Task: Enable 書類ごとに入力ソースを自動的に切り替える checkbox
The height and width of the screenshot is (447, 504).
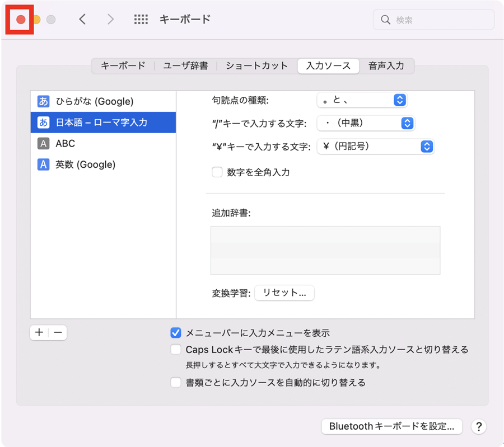Action: click(176, 383)
